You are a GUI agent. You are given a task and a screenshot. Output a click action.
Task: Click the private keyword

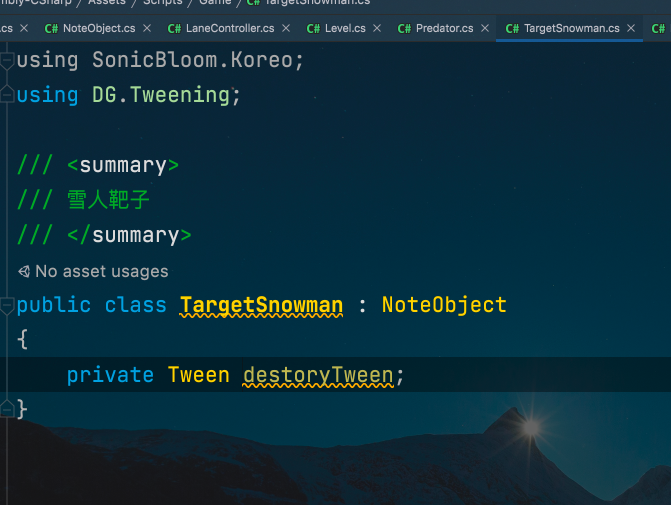(110, 375)
